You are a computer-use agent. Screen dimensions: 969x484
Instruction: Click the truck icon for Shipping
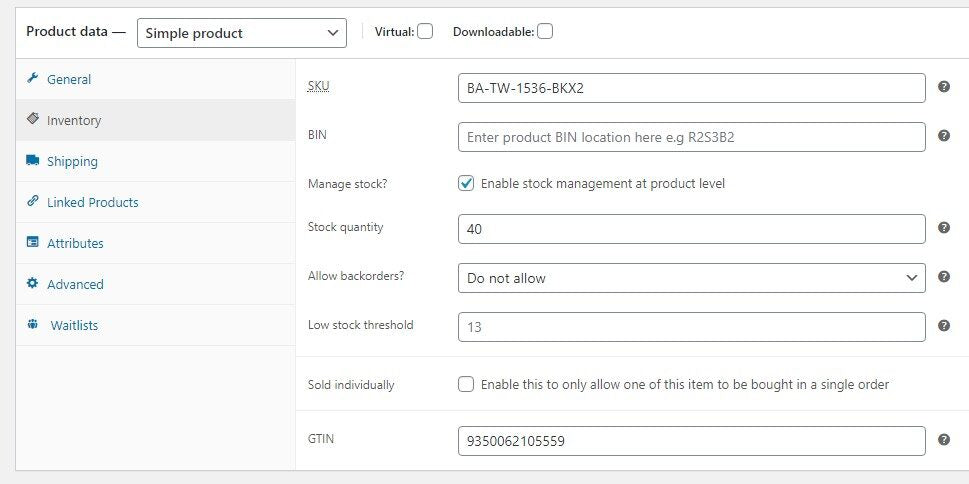32,161
